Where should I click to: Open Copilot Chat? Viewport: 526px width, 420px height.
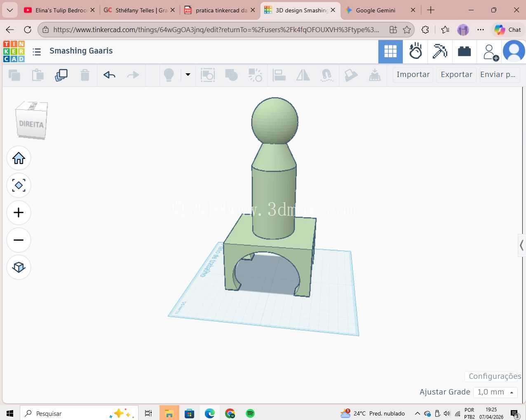[507, 30]
